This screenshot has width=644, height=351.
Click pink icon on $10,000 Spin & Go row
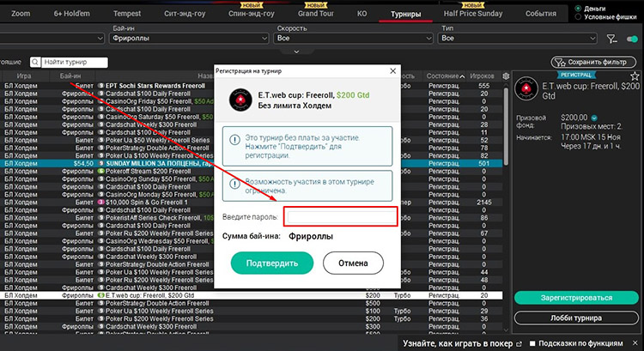click(101, 203)
